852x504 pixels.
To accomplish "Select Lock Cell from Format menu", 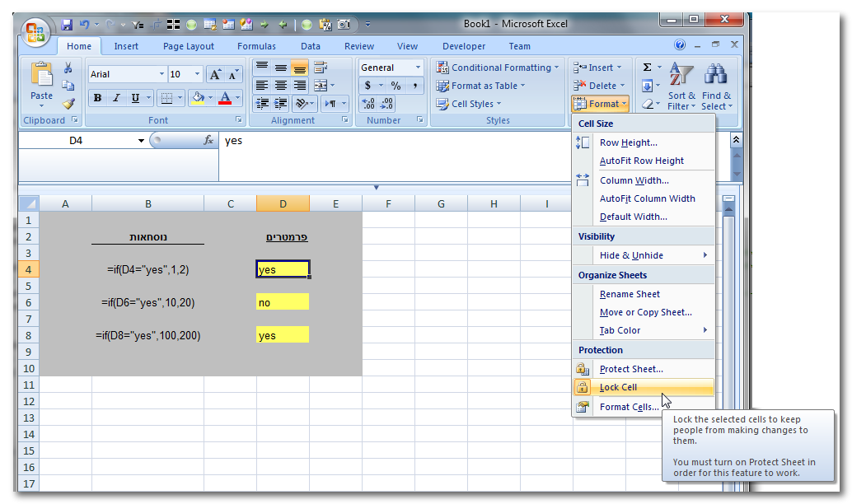I will point(618,387).
